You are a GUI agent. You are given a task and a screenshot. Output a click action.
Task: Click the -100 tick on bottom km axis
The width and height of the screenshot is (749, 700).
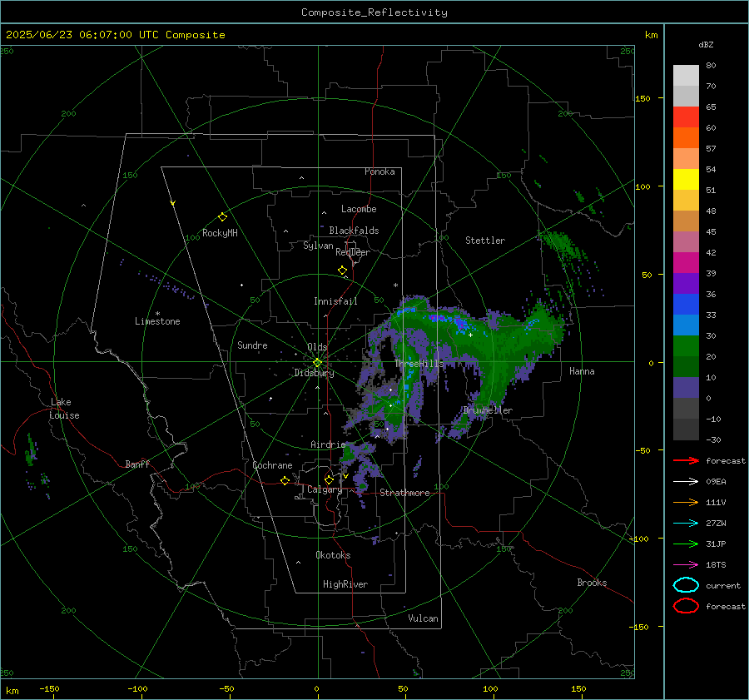click(x=137, y=688)
